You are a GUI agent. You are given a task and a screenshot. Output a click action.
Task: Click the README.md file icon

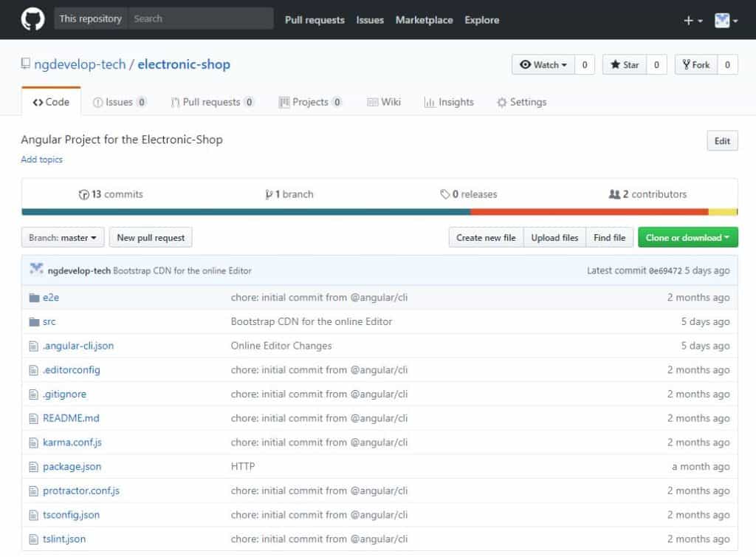click(33, 418)
